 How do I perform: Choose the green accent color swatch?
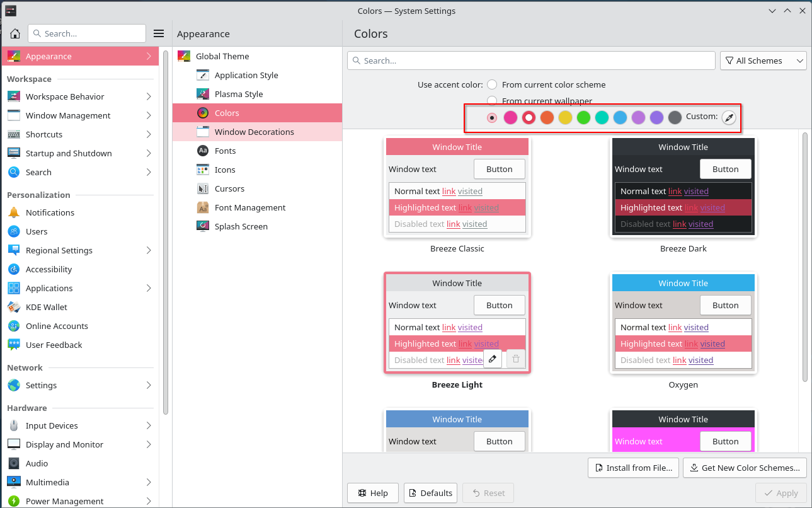(583, 117)
